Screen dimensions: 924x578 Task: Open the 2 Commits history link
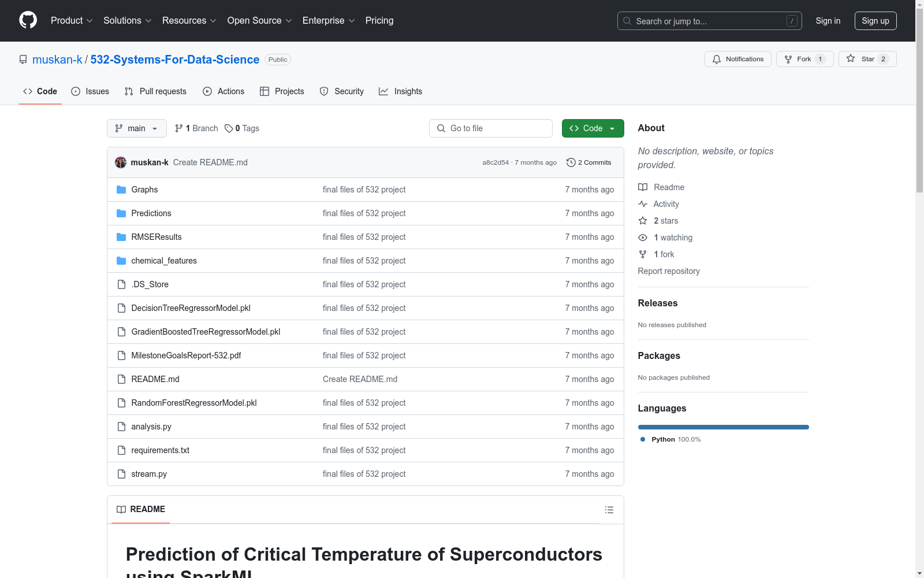(x=589, y=162)
